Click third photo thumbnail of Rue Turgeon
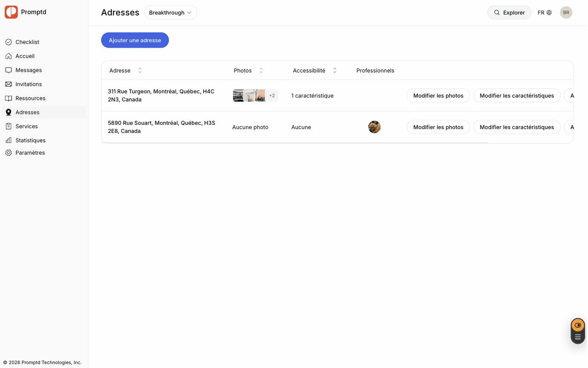This screenshot has width=588, height=368. point(260,96)
